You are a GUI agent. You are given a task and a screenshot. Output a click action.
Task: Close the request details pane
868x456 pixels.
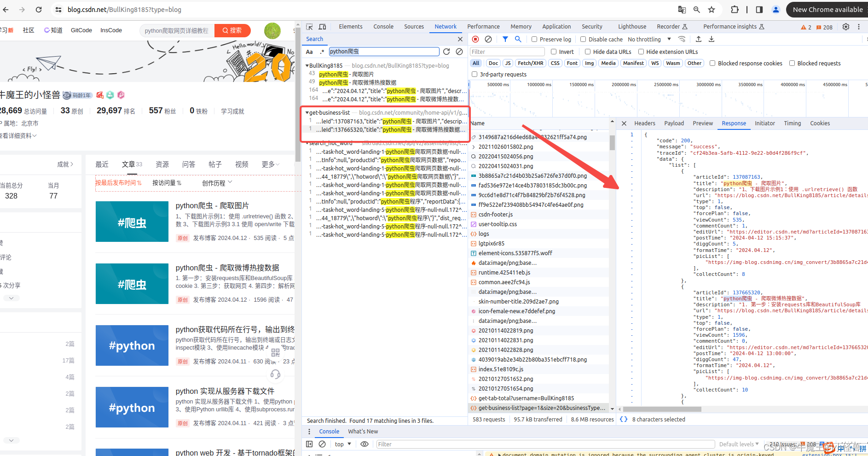[624, 123]
